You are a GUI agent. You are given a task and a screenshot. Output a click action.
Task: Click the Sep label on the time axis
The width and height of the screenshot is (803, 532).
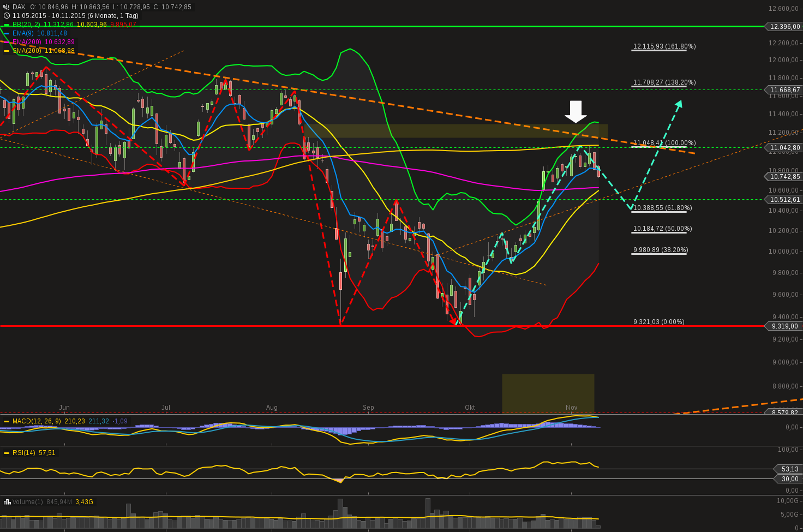(x=368, y=408)
